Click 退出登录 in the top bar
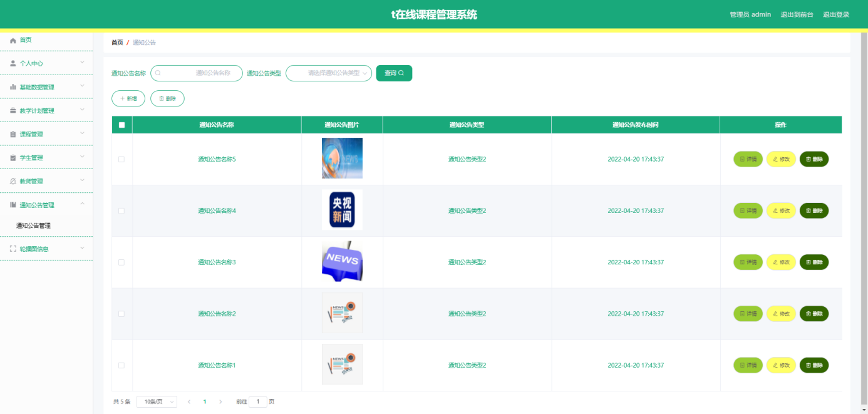Viewport: 868px width, 414px height. (x=837, y=14)
